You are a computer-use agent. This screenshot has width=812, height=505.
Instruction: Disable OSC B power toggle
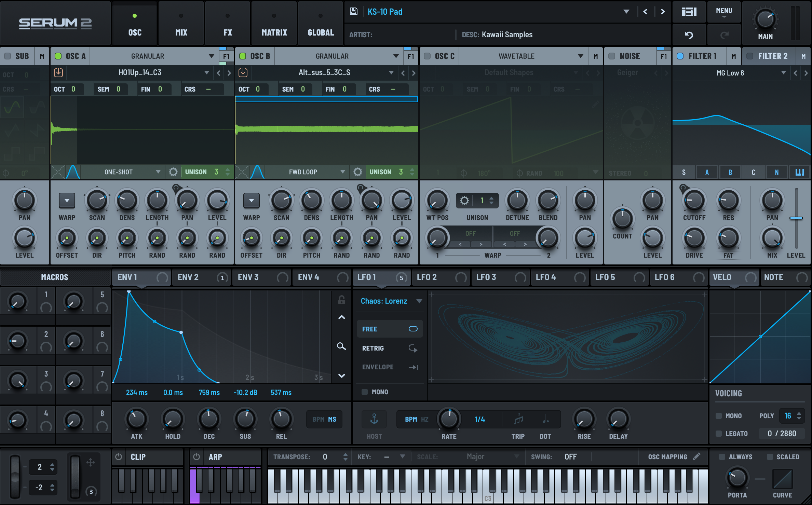[243, 56]
